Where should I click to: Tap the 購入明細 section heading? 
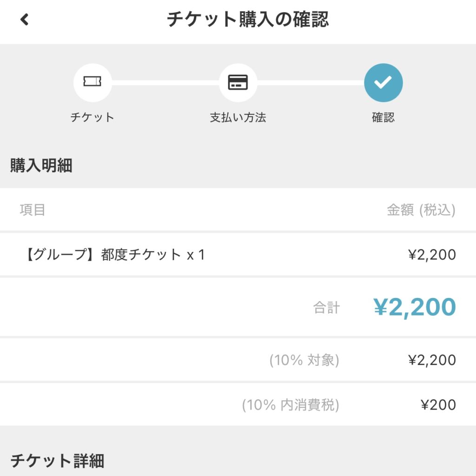41,165
